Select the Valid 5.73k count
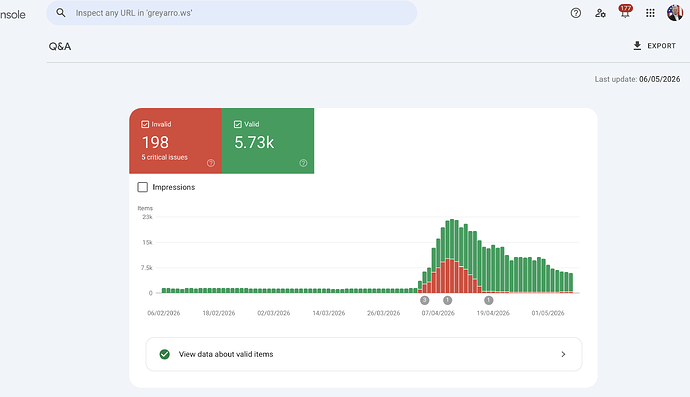 point(254,142)
